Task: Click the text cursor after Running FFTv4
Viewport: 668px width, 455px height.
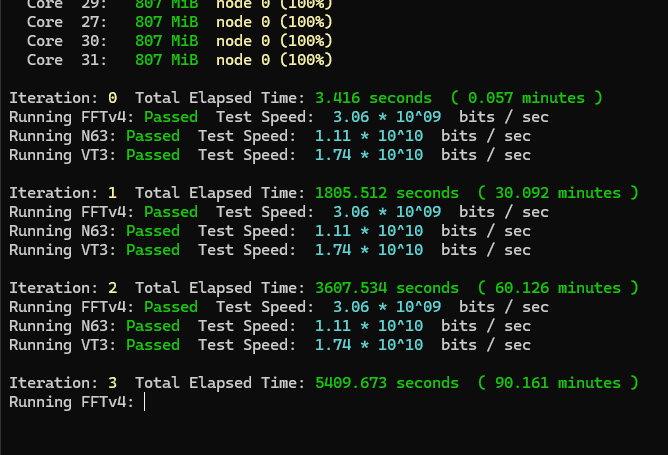Action: [x=146, y=402]
